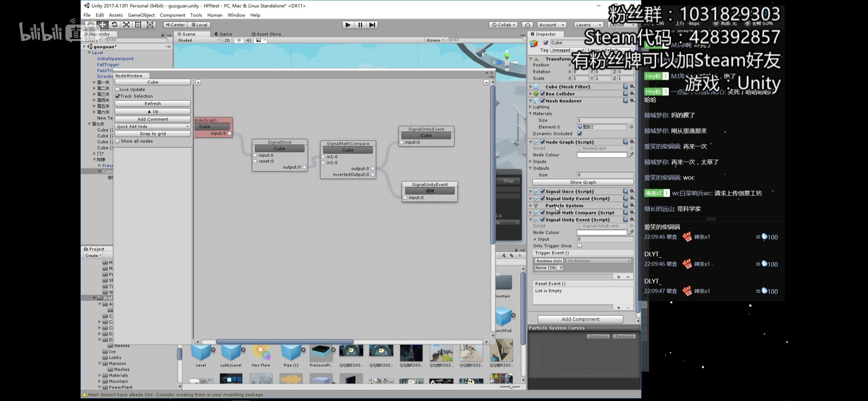The image size is (868, 401).
Task: Open Particle System help icon
Action: tap(625, 205)
